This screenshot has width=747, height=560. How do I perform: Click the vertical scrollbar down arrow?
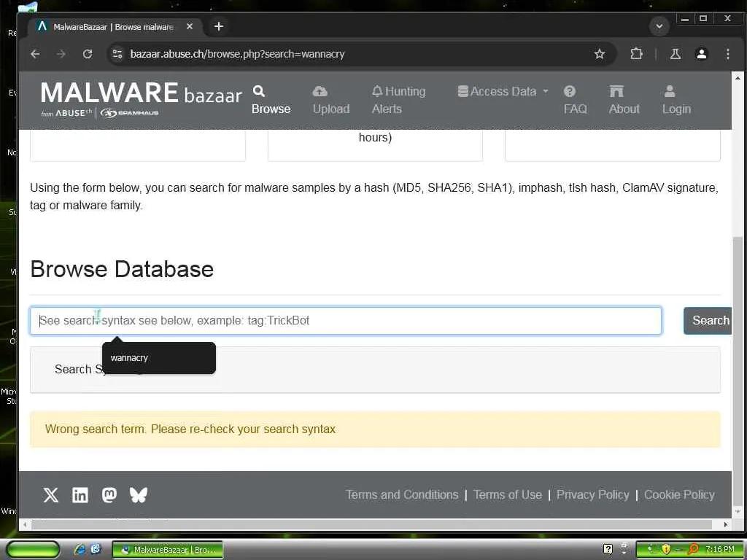coord(738,513)
